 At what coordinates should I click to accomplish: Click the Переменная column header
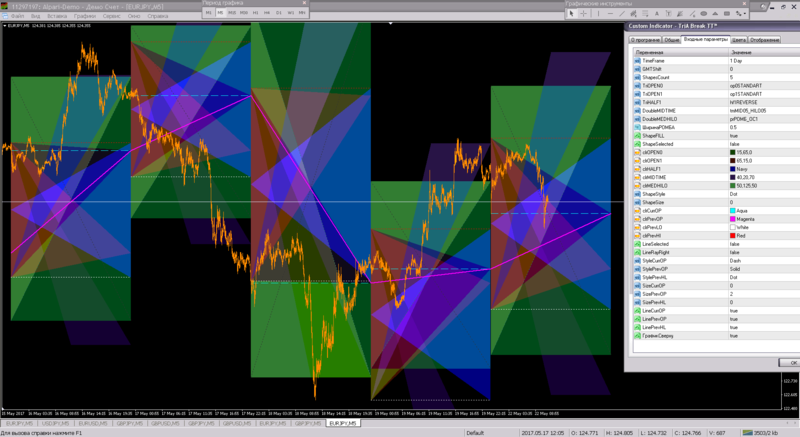(681, 53)
